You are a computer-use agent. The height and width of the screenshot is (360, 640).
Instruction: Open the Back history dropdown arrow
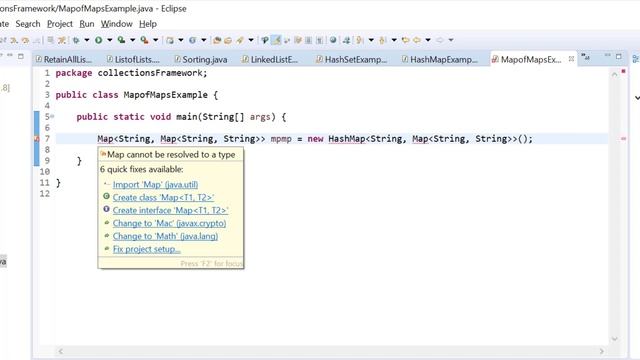428,40
